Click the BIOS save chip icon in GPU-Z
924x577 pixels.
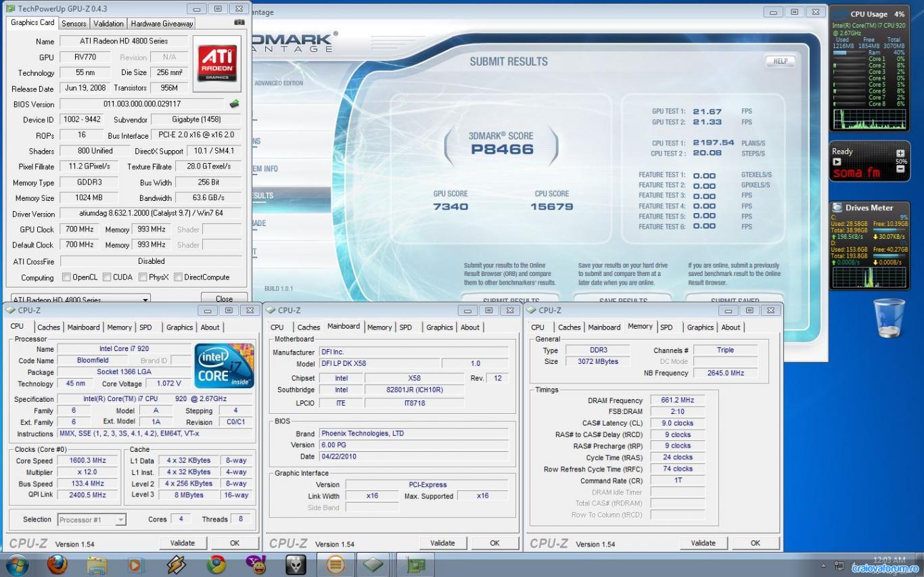[235, 104]
